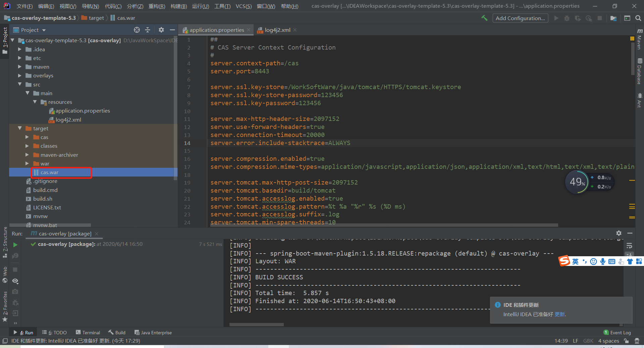Expand the .idea folder
Viewport: 644px width, 348px height.
[20, 49]
